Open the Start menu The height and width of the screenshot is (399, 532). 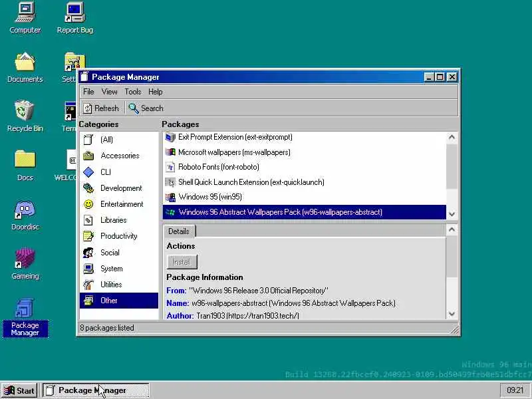point(19,390)
